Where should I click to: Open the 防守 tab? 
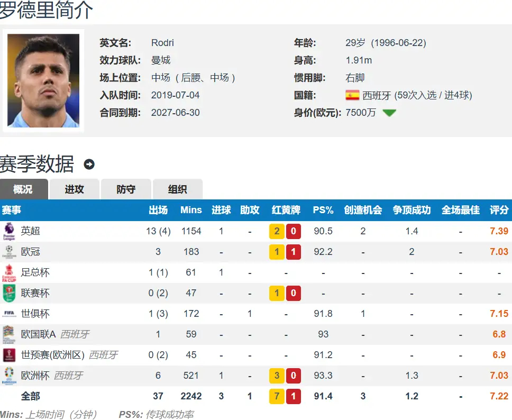click(125, 189)
